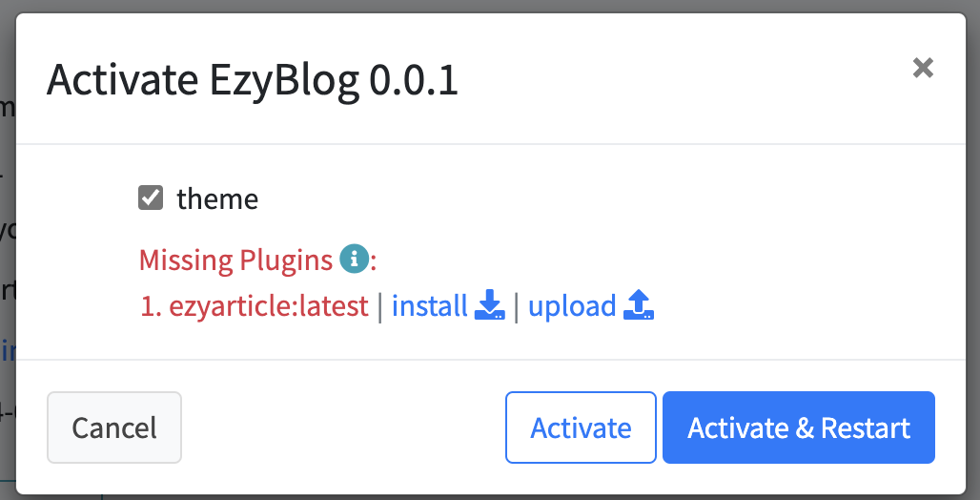This screenshot has width=980, height=500.
Task: Close the Activate EzyBlog dialog with X
Action: tap(923, 68)
